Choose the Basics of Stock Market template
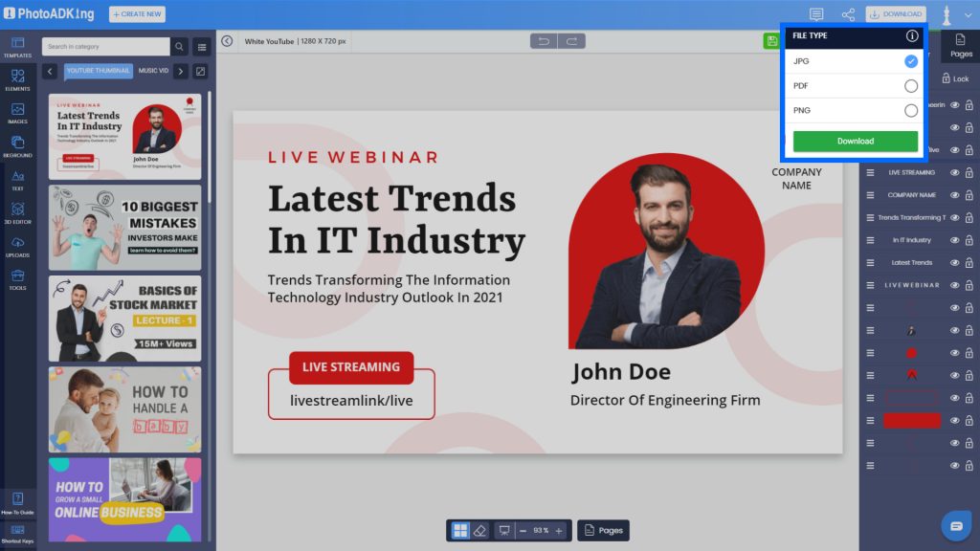The image size is (980, 551). coord(125,319)
